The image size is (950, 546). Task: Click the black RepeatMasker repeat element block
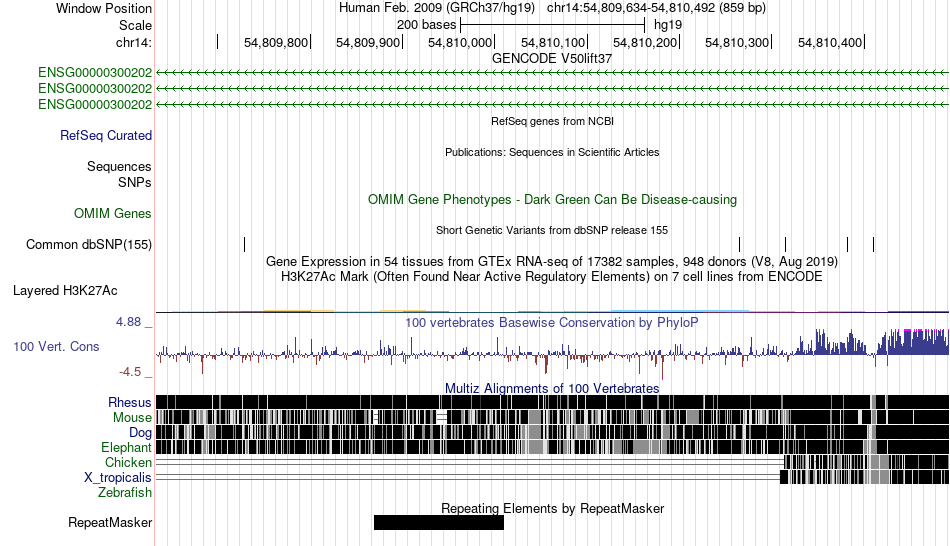click(x=439, y=522)
